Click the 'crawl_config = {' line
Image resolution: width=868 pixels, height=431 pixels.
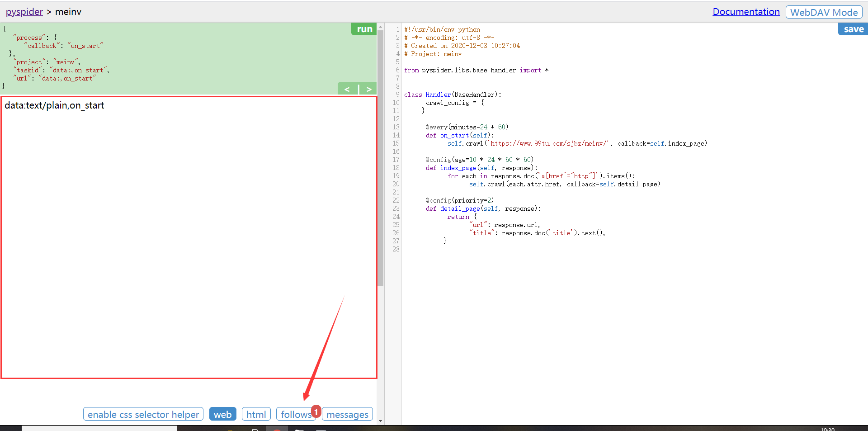click(455, 103)
